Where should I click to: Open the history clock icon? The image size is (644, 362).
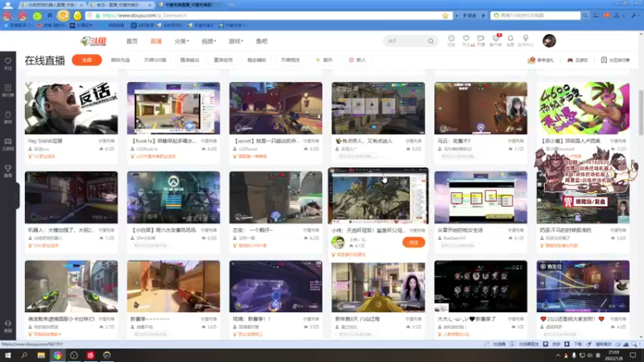[452, 40]
